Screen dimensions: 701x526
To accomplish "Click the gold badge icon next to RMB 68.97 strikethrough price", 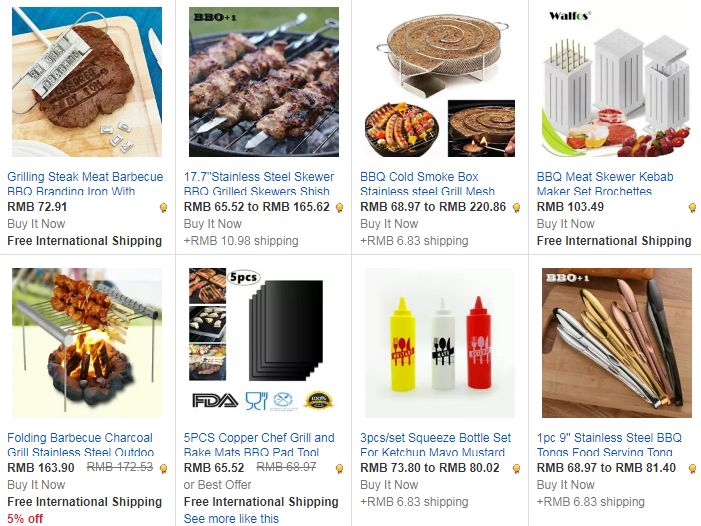I will click(x=340, y=468).
